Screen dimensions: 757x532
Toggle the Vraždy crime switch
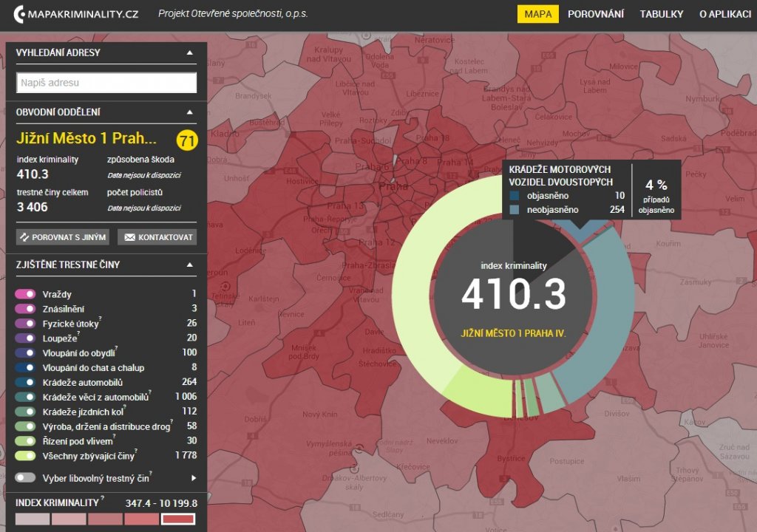(x=25, y=294)
